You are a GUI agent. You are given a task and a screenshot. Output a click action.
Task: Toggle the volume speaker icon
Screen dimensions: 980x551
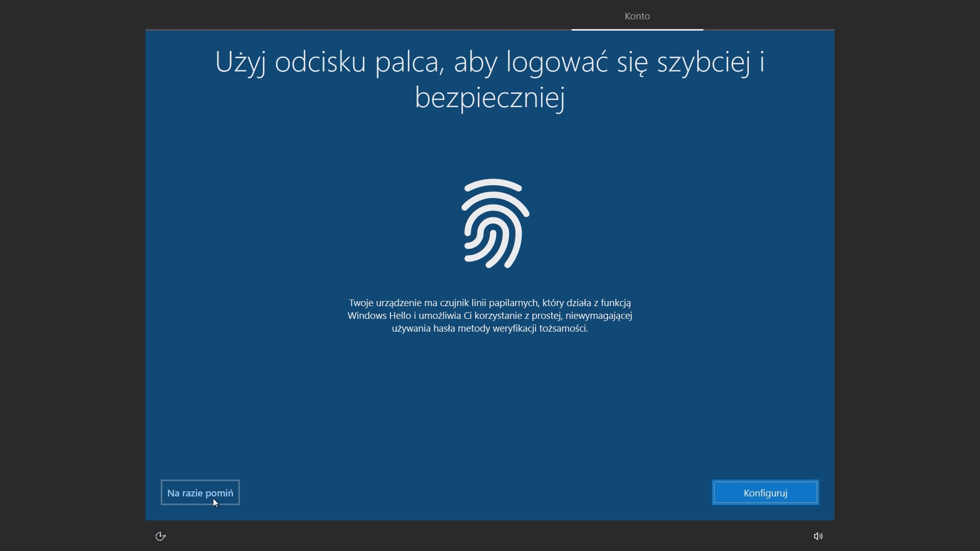818,536
